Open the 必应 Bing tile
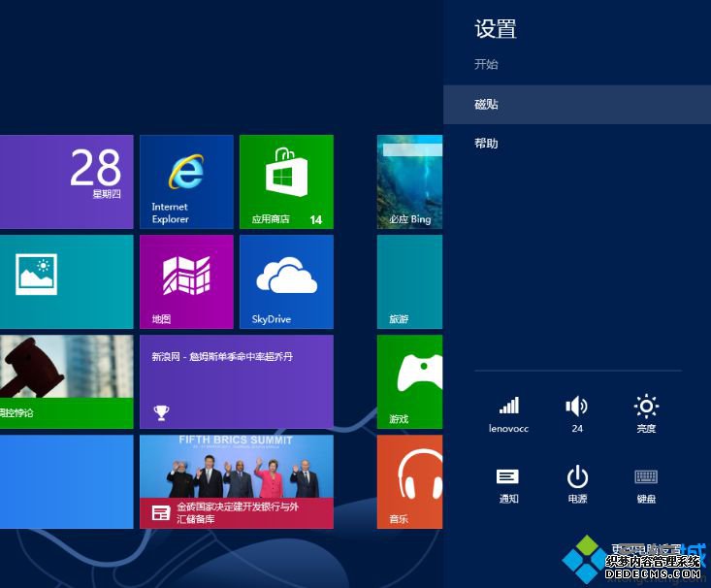 point(410,181)
